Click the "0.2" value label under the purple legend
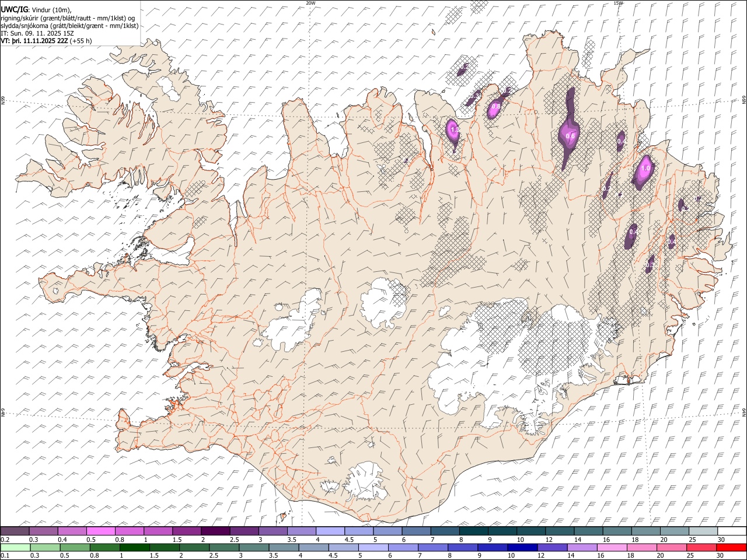Screen dimensions: 747x560 5,540
